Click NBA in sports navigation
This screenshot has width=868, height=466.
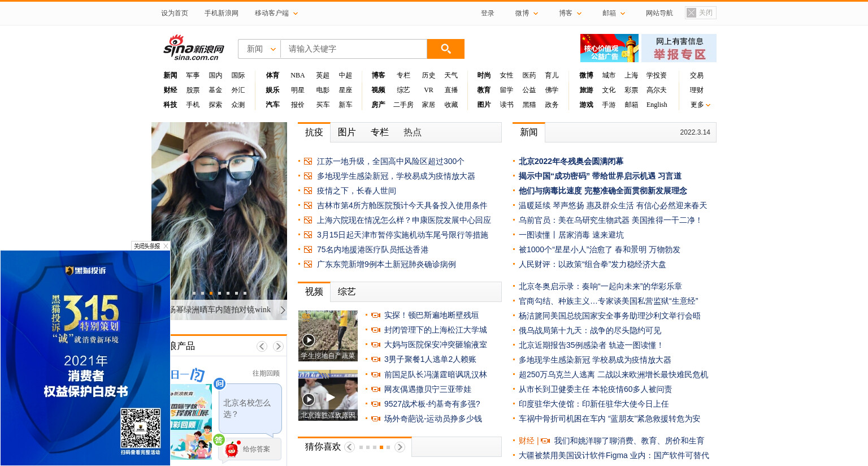(x=298, y=75)
